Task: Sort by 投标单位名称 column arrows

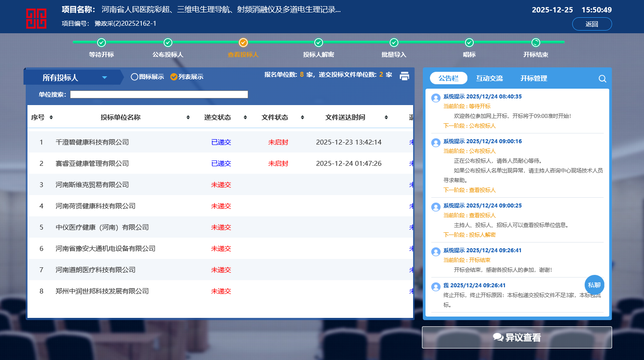Action: 188,117
